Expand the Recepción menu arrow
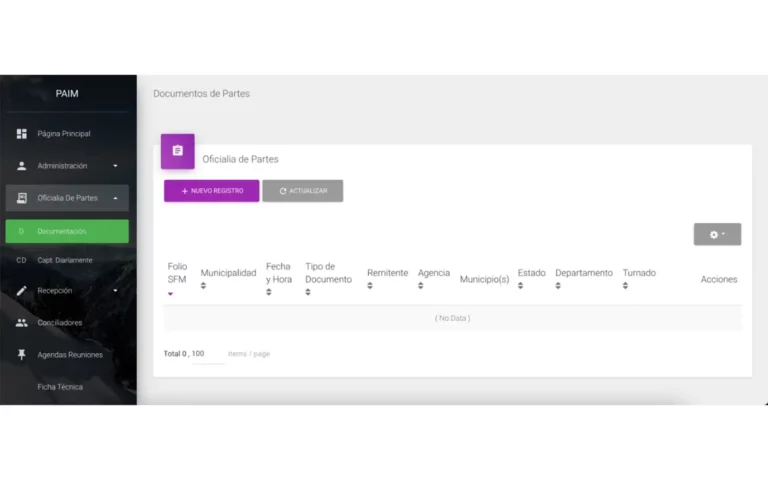 pos(115,291)
